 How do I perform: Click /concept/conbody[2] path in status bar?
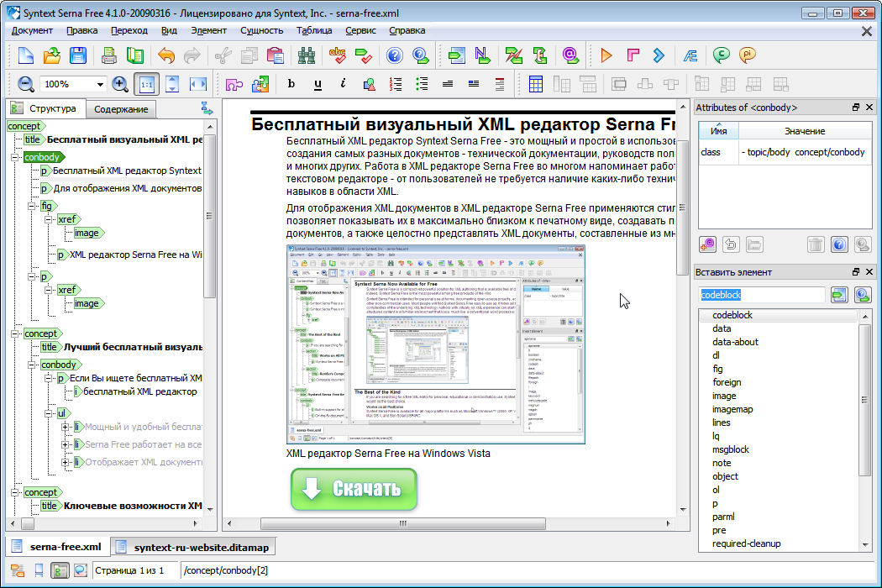pos(226,570)
